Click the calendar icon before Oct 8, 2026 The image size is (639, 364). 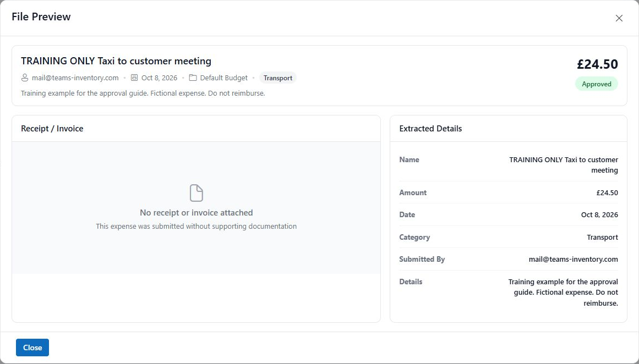[134, 78]
